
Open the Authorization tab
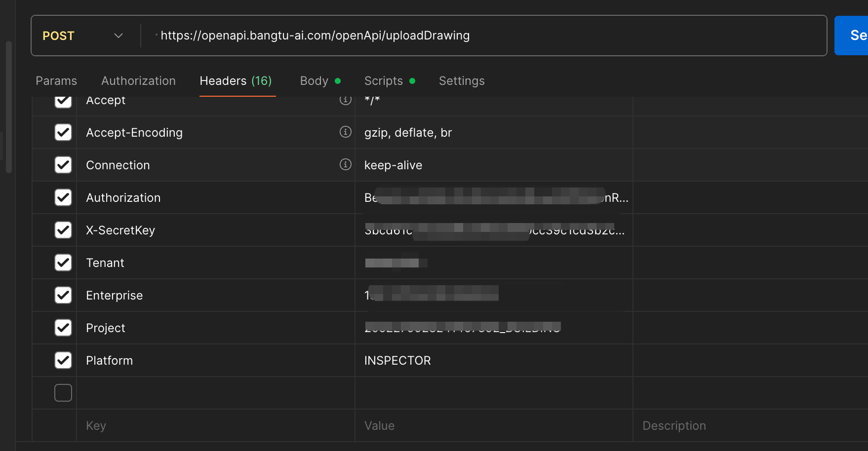point(138,81)
